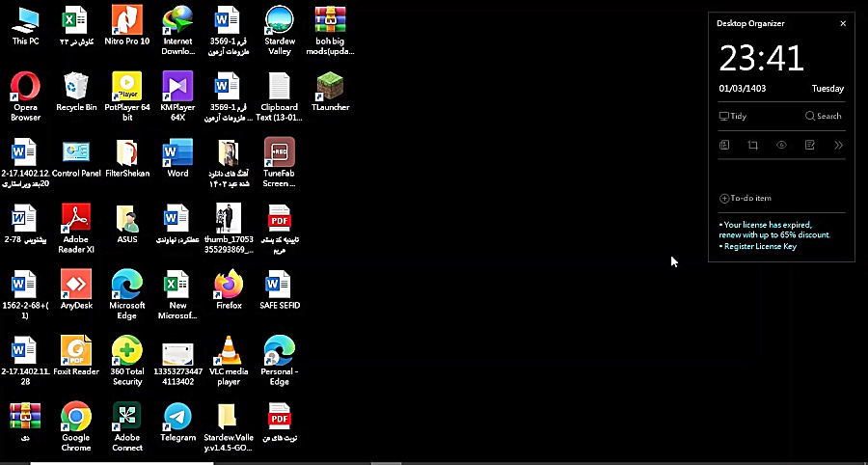
Task: Select the Control Panel icon
Action: click(76, 158)
